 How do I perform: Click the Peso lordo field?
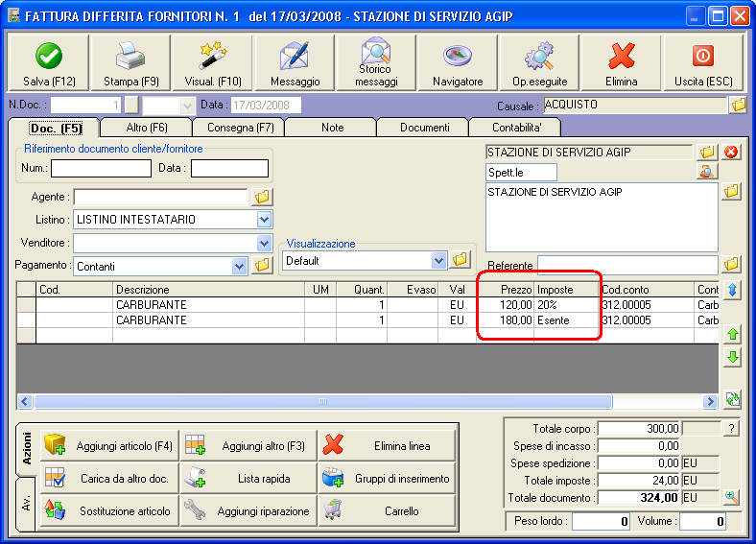click(x=601, y=521)
